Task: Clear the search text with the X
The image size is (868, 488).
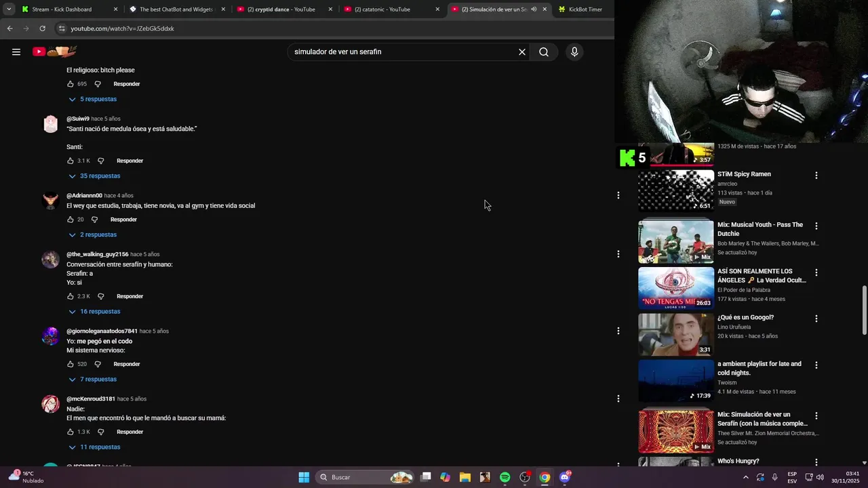Action: (x=522, y=52)
